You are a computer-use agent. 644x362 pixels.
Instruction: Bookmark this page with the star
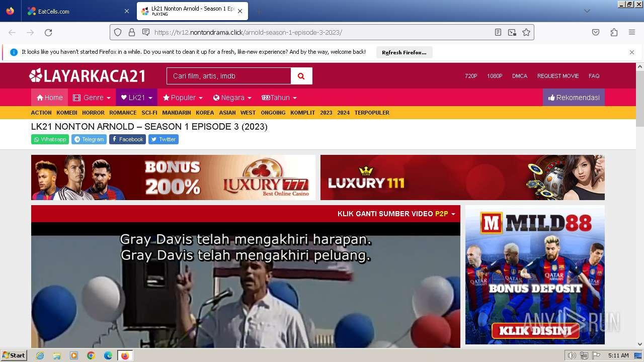[x=526, y=32]
